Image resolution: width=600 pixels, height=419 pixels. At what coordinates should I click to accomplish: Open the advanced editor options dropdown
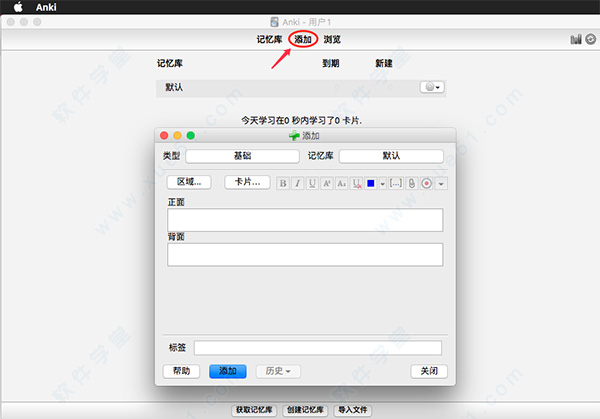(x=441, y=184)
